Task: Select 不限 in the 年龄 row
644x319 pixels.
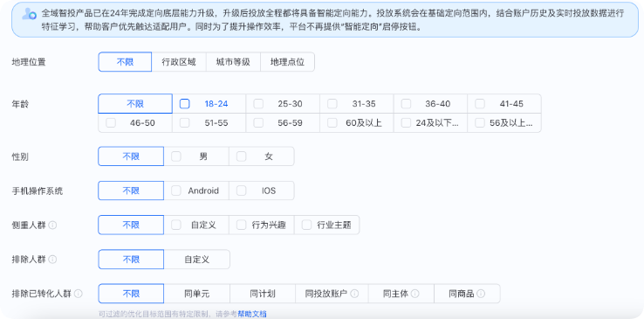Action: coord(135,104)
